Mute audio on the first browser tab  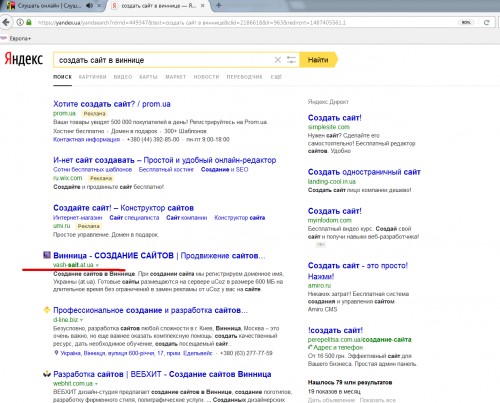click(89, 6)
